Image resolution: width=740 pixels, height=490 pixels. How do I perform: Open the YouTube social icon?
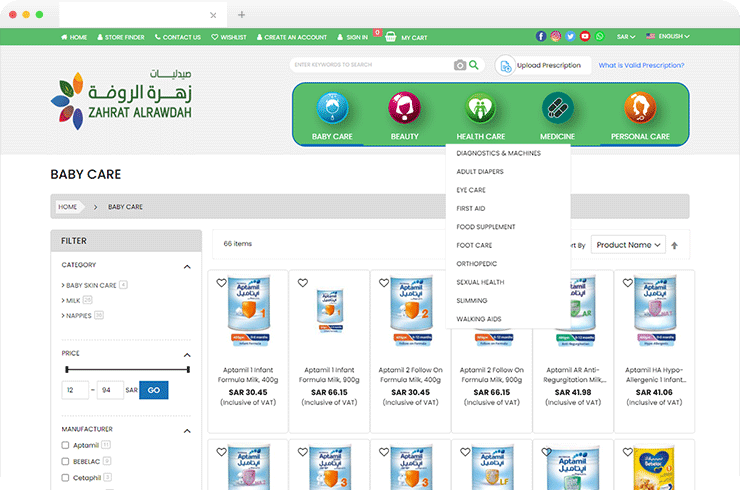[585, 36]
